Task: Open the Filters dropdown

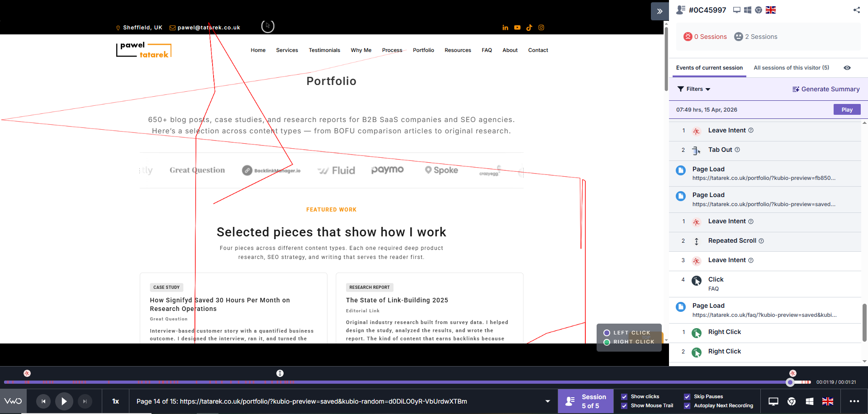Action: click(693, 89)
